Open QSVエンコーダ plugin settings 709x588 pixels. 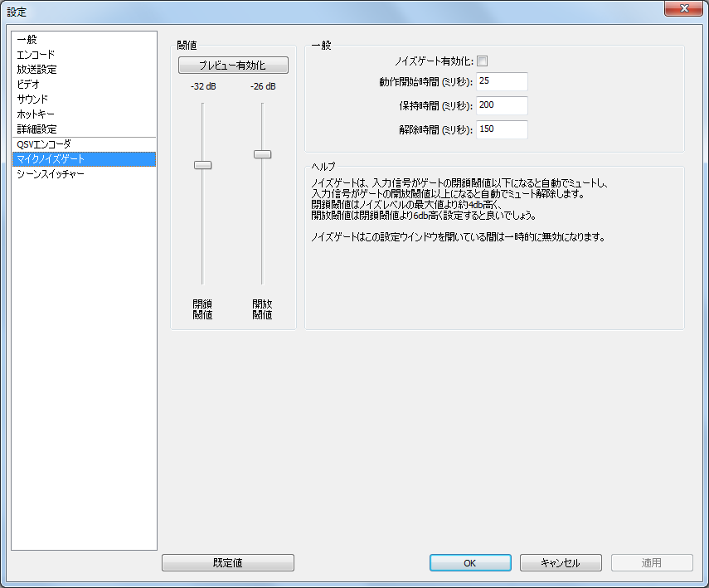tap(84, 144)
